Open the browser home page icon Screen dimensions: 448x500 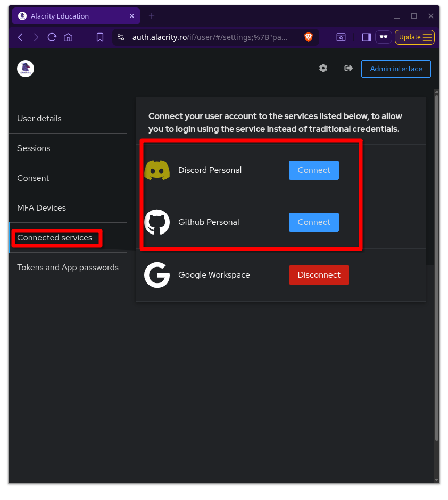(68, 37)
